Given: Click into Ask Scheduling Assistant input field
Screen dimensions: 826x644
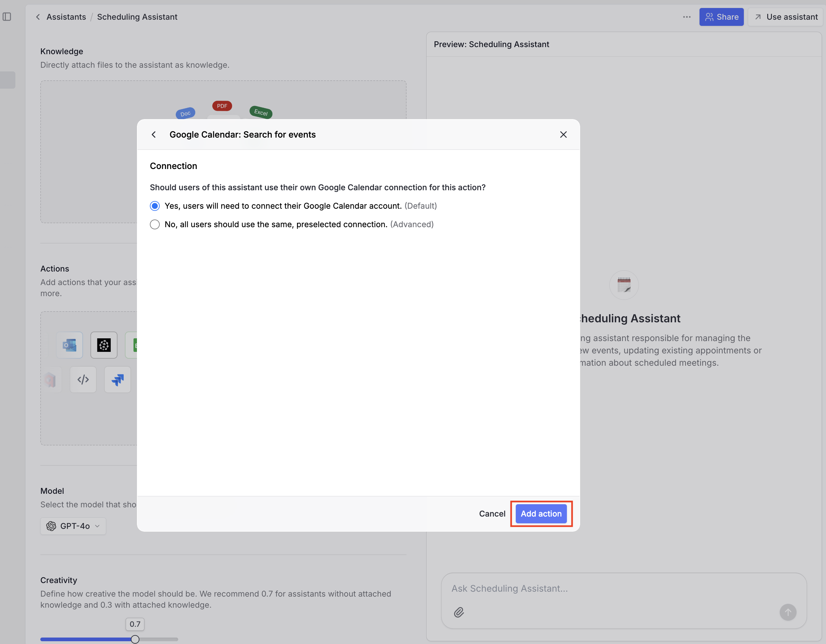Looking at the screenshot, I should tap(624, 588).
